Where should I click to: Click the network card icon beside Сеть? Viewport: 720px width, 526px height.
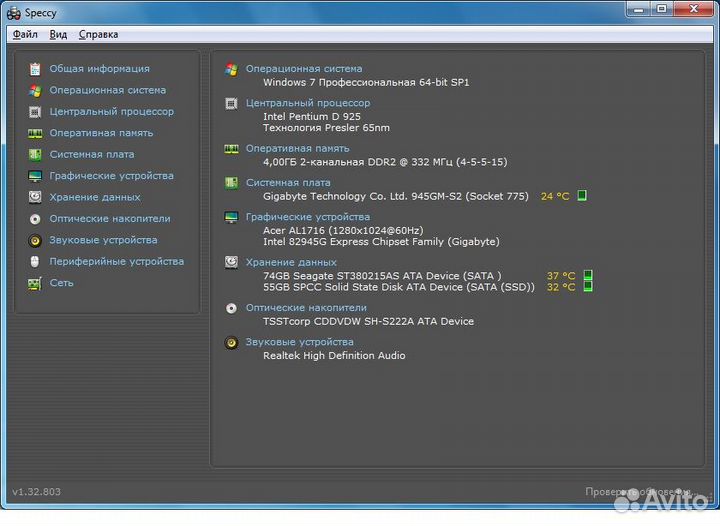(x=35, y=283)
